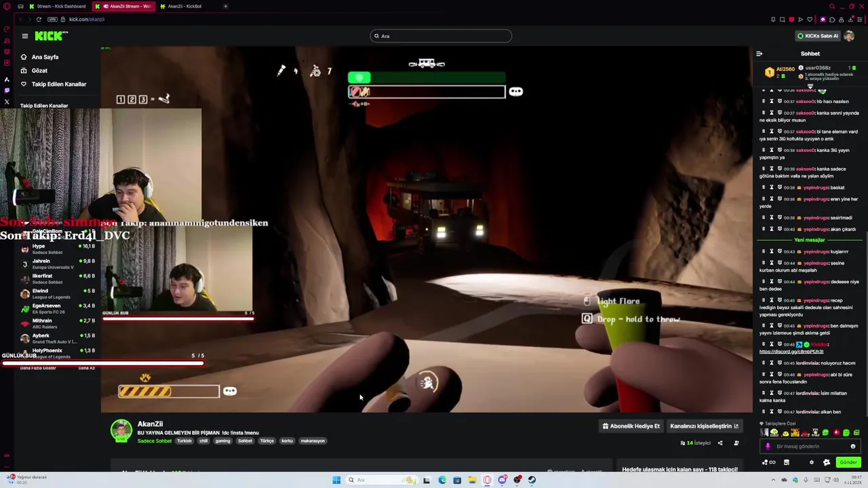
Task: Click the Sadece Sohbet category link
Action: (x=155, y=441)
